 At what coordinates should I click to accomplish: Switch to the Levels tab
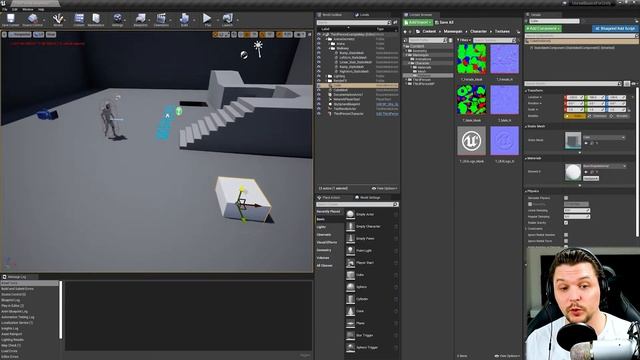point(362,15)
